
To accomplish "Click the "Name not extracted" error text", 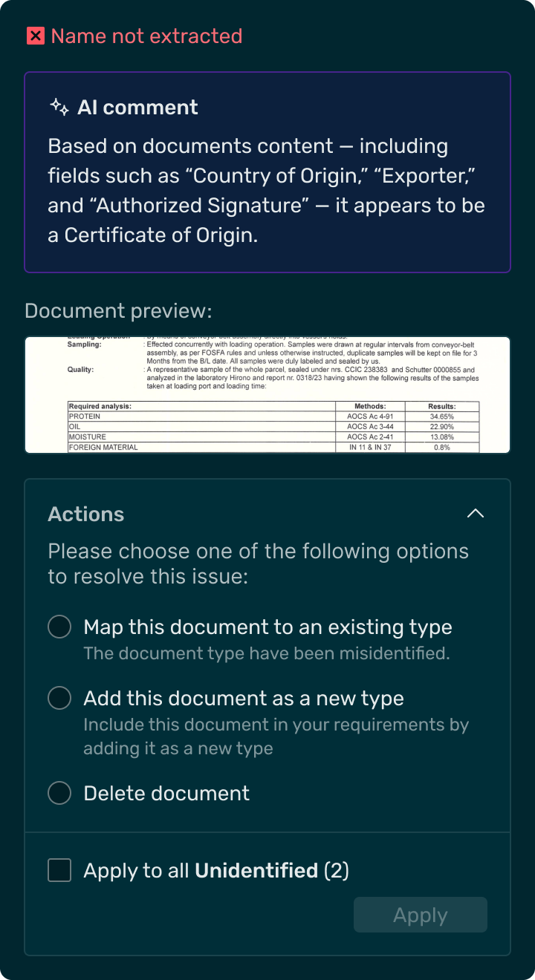I will [146, 36].
